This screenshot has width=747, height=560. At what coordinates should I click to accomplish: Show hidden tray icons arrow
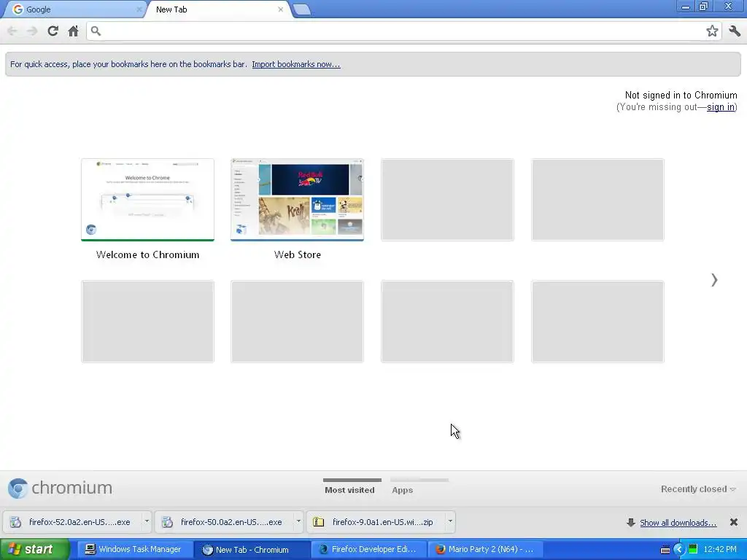678,550
